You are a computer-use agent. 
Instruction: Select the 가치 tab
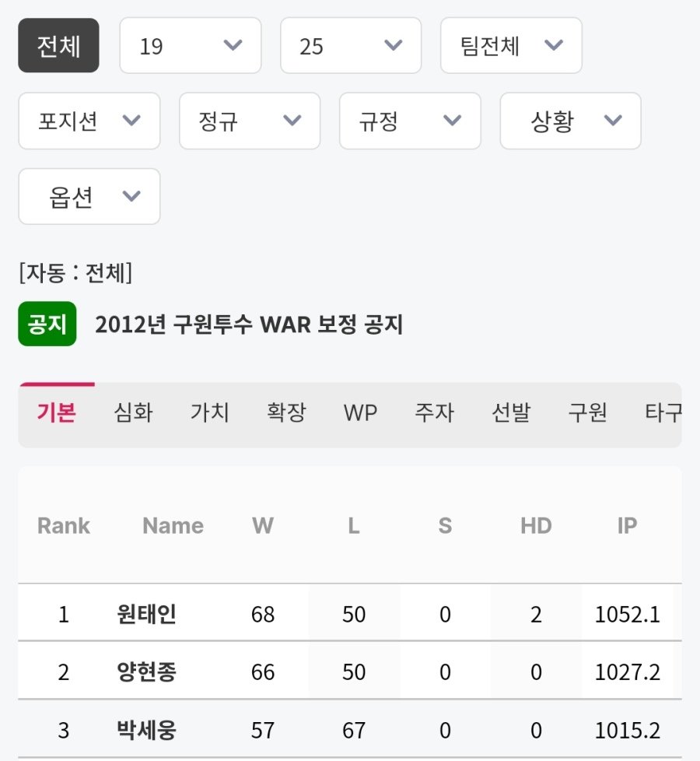coord(209,412)
